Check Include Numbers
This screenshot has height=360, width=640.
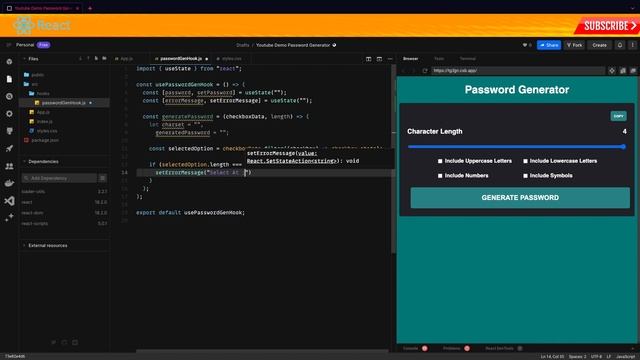point(440,176)
